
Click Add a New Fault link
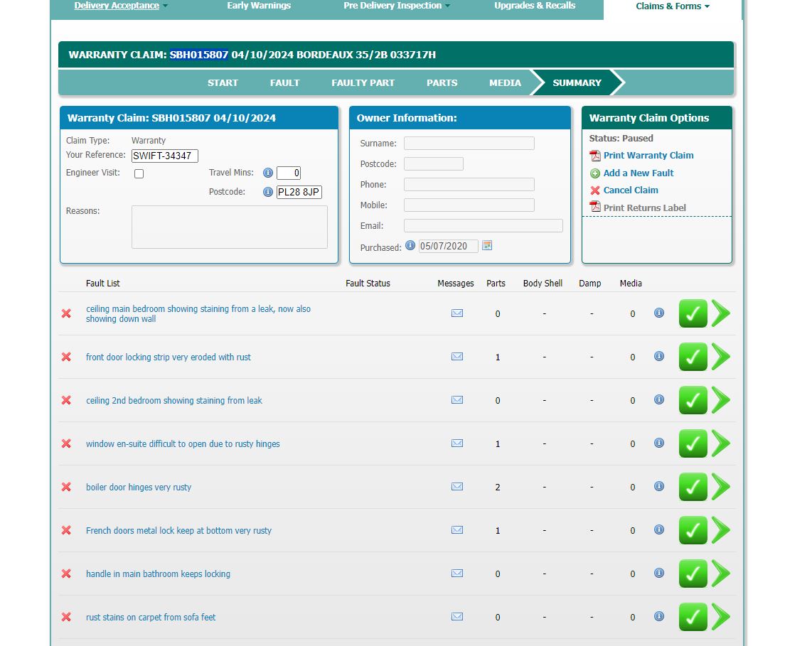point(638,173)
